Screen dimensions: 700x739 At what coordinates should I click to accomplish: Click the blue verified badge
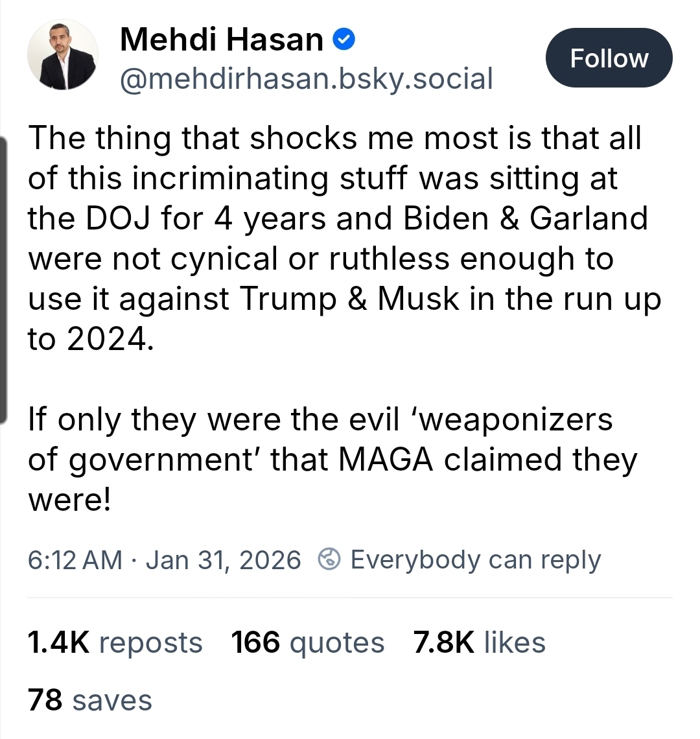(344, 40)
